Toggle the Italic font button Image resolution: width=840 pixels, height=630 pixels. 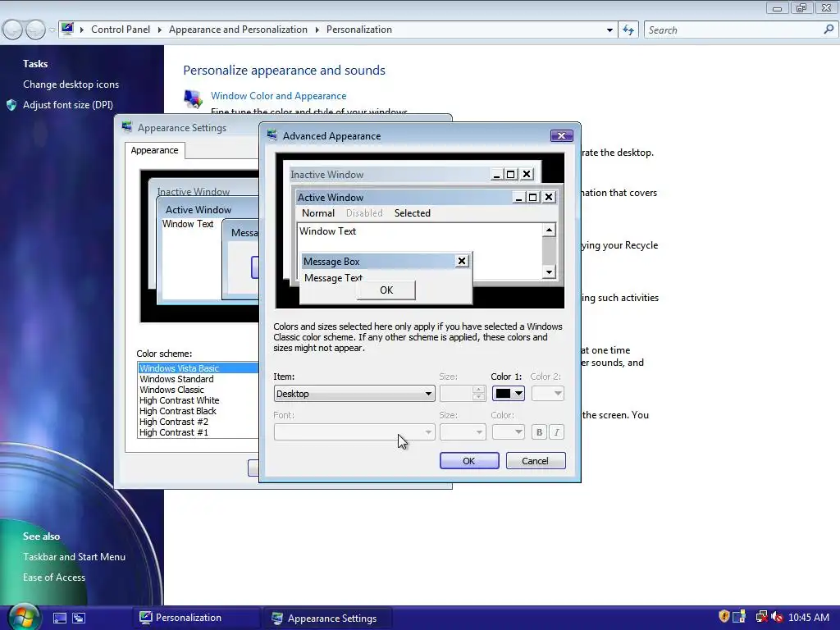557,432
